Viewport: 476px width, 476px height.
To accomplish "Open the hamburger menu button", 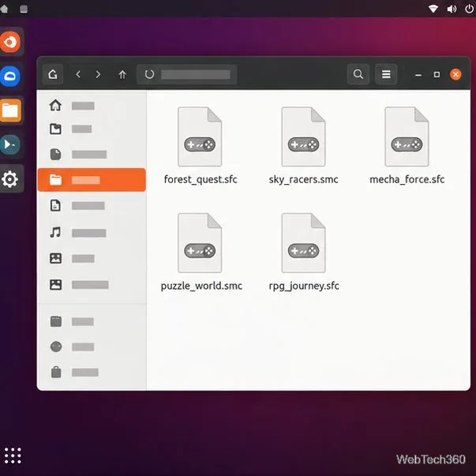I will 386,74.
